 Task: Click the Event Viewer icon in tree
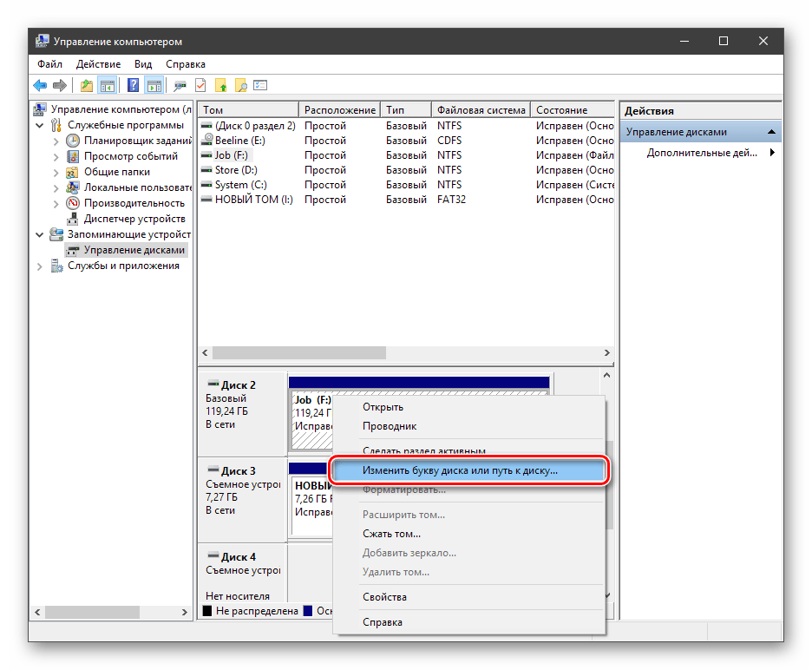pyautogui.click(x=74, y=156)
